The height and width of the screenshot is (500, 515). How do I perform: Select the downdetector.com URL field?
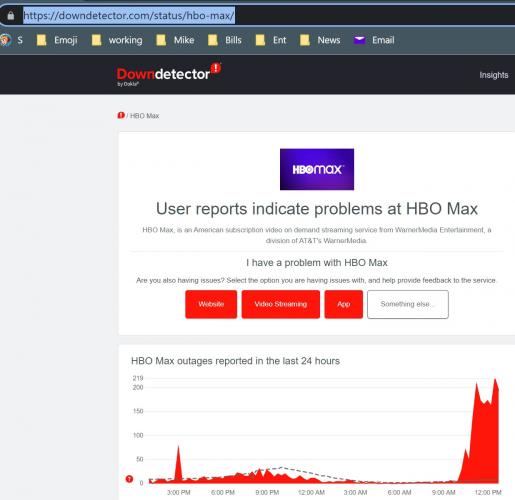click(x=129, y=15)
